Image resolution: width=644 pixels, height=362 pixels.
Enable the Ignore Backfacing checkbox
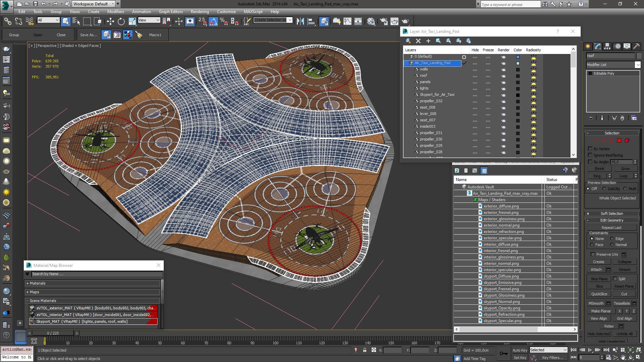coord(590,155)
